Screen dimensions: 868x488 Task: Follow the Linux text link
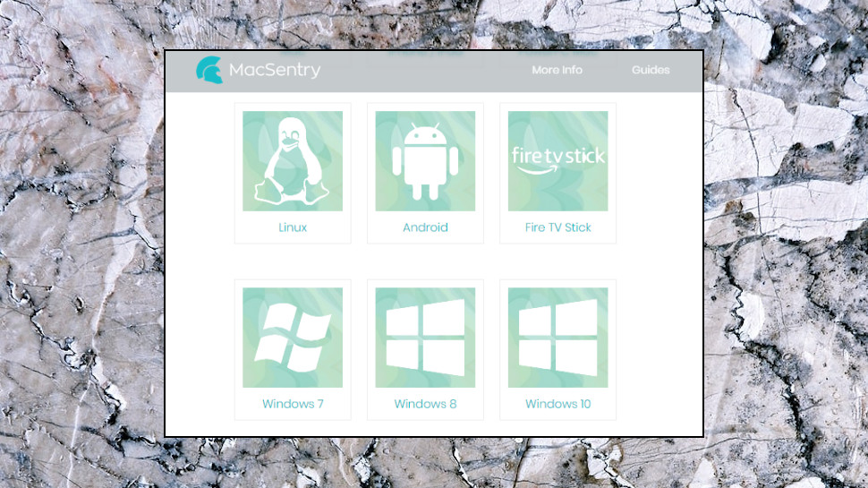[293, 227]
